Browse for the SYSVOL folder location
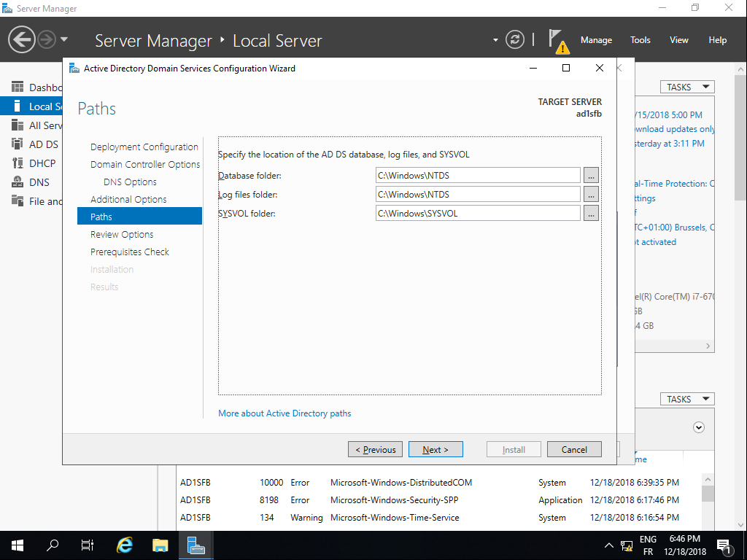Screen dimensions: 747x560 591,213
